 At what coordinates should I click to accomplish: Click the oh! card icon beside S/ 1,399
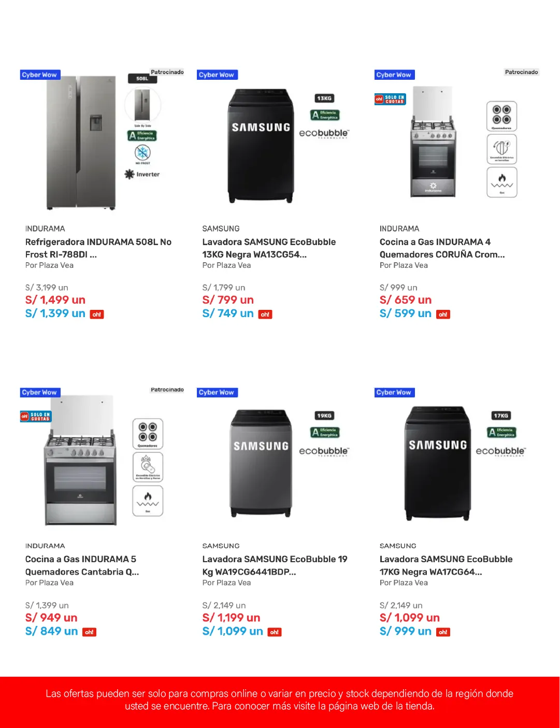tap(97, 315)
